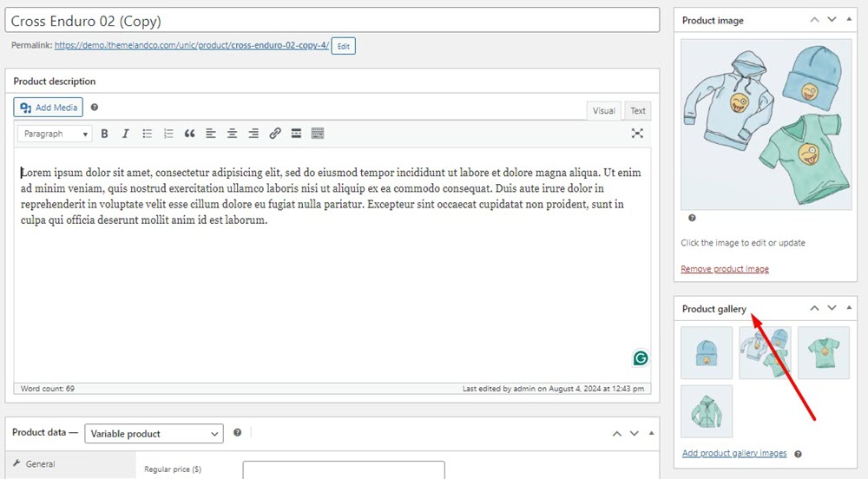Select the clothing set gallery thumbnail
Image resolution: width=868 pixels, height=479 pixels.
[765, 353]
